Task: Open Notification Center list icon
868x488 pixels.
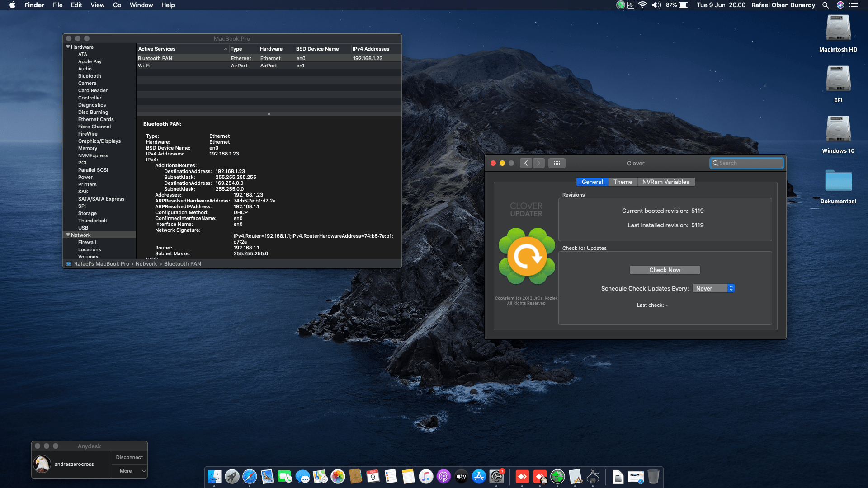Action: [x=854, y=5]
